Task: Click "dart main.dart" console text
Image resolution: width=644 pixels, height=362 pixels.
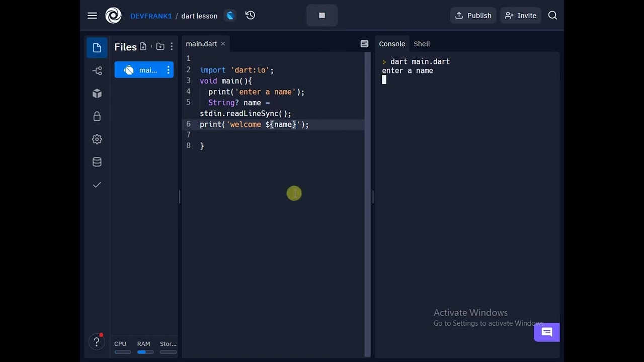Action: [x=420, y=61]
